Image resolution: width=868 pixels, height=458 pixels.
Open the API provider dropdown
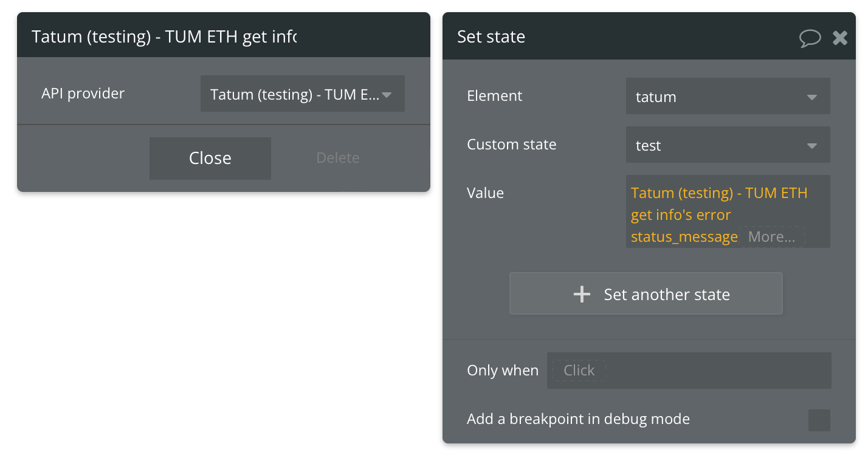tap(303, 94)
